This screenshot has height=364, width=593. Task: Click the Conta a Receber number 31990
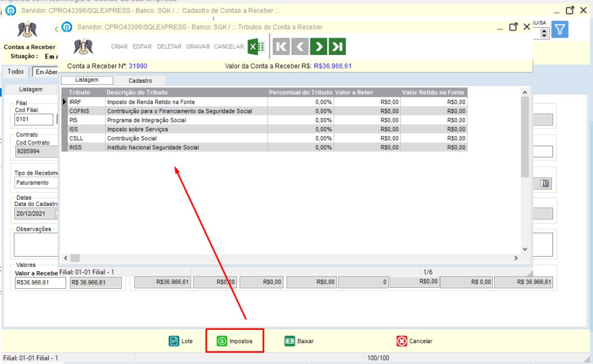138,66
